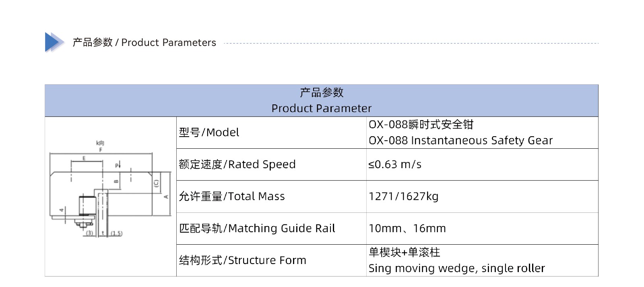Select the ≤0.63 m/s value
The image size is (644, 287).
[395, 164]
